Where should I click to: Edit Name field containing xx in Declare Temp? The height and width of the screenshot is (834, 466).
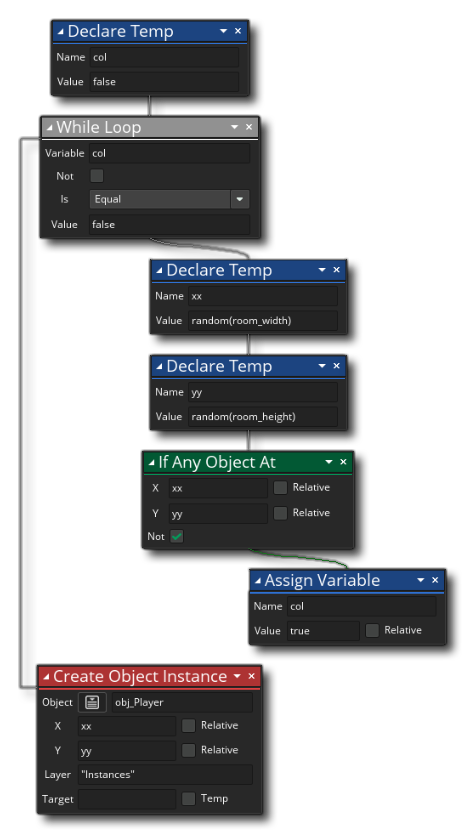click(263, 296)
